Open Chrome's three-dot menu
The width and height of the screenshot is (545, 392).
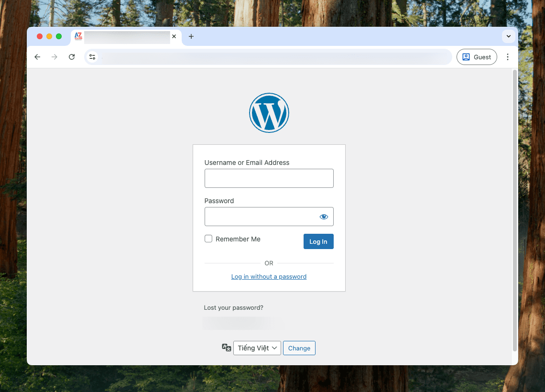click(x=508, y=56)
